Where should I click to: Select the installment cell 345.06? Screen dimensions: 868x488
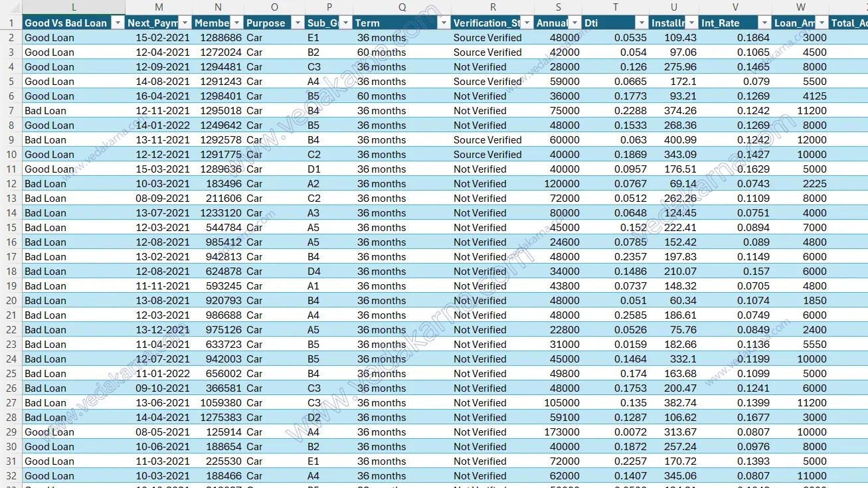pyautogui.click(x=673, y=475)
